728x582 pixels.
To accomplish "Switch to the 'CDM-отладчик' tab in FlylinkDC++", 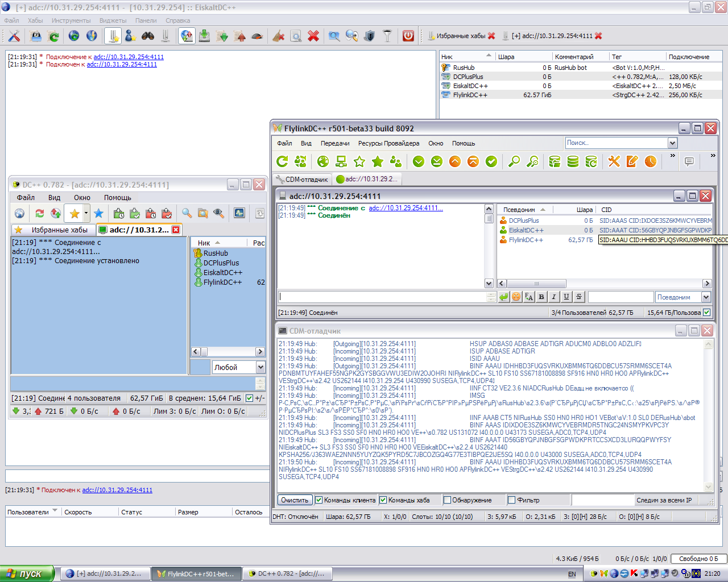I will point(303,179).
